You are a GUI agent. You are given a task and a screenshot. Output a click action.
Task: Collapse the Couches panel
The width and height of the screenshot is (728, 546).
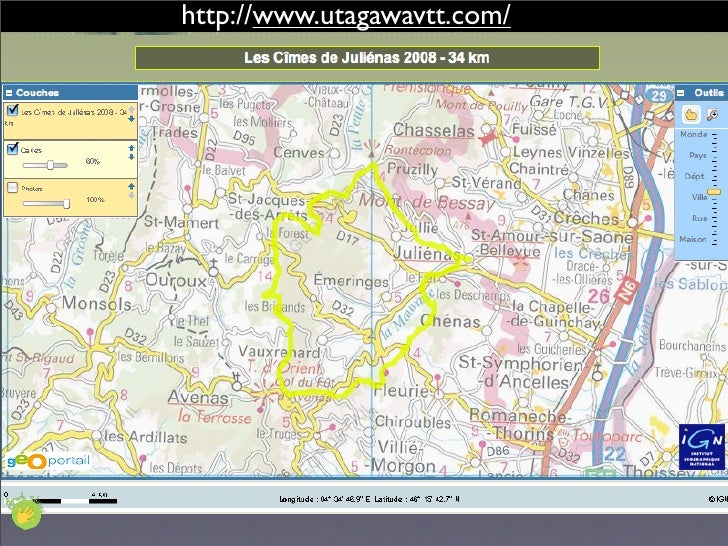[x=8, y=93]
